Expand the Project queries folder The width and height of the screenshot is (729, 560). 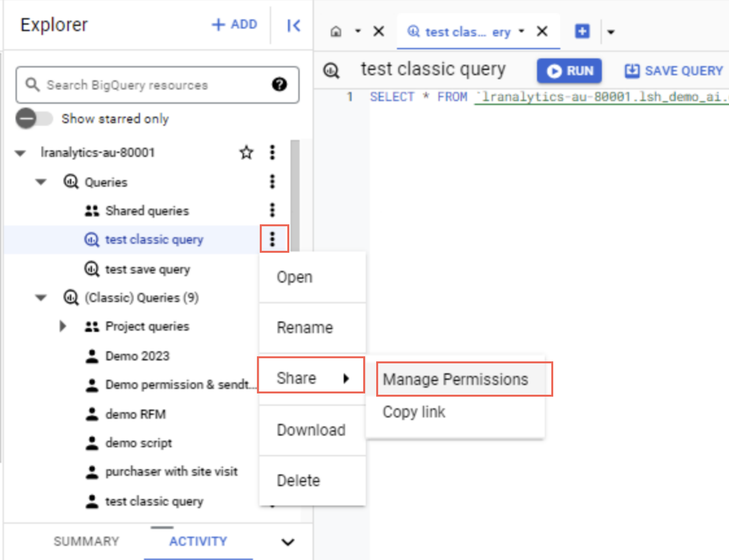click(x=62, y=326)
